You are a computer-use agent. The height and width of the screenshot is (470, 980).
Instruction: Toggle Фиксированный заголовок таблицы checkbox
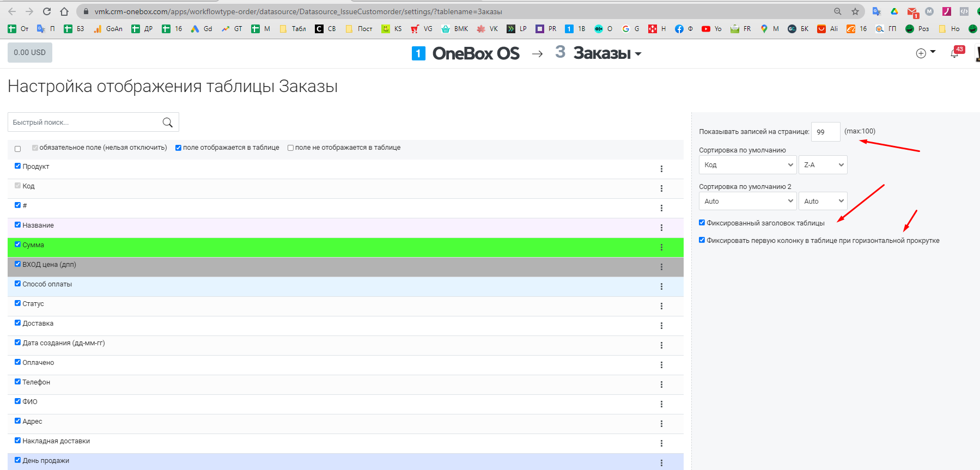[702, 223]
